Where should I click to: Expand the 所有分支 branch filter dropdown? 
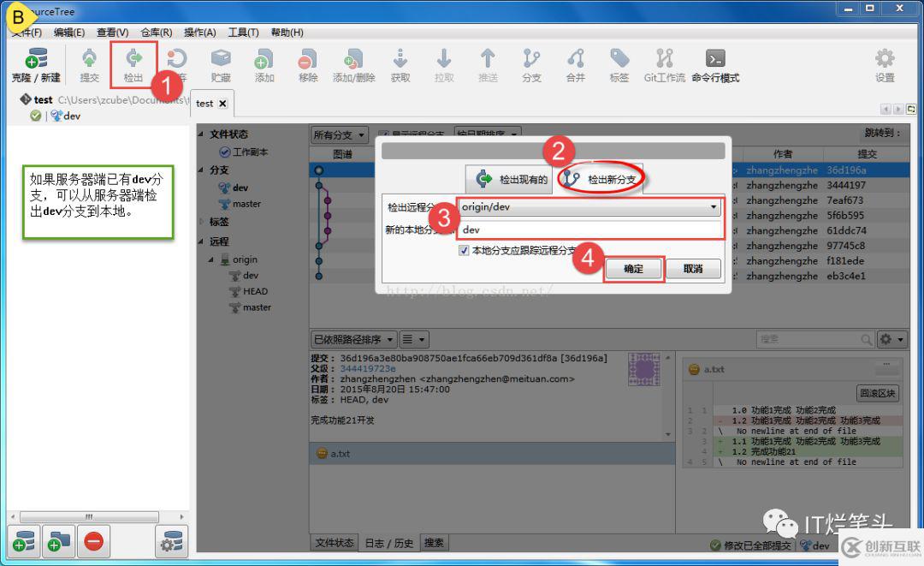pos(339,135)
